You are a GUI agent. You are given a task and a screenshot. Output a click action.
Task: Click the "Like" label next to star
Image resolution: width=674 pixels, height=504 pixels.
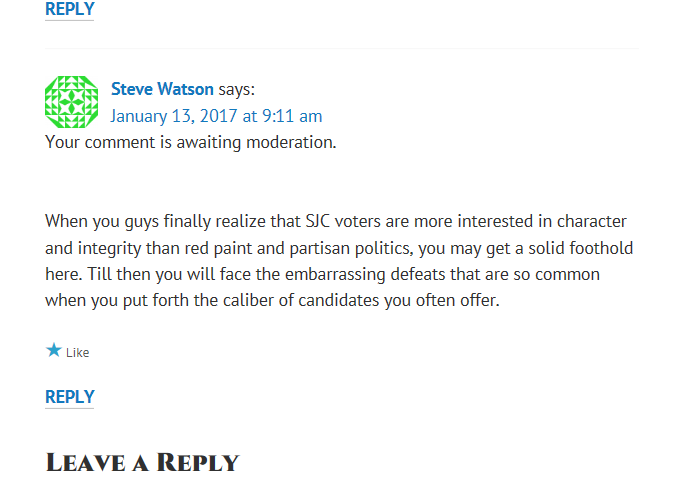click(x=78, y=353)
